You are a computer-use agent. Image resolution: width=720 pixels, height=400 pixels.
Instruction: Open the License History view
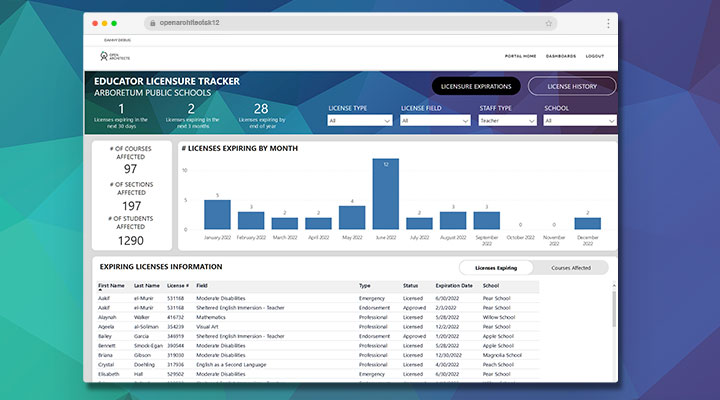coord(572,86)
